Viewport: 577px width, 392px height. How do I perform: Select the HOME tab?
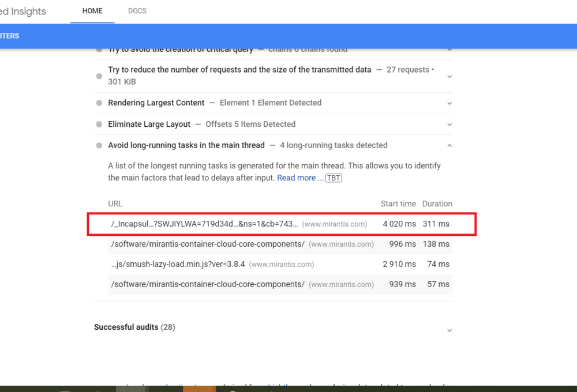coord(92,11)
